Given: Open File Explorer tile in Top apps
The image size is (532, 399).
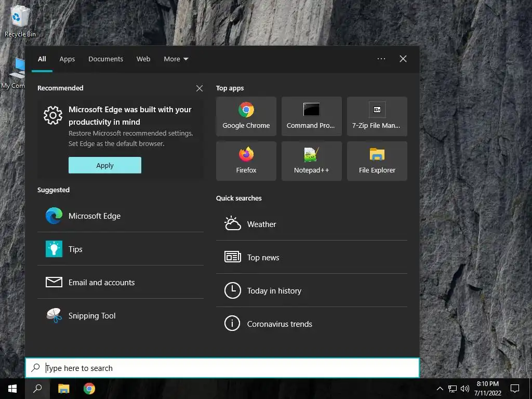Looking at the screenshot, I should pyautogui.click(x=377, y=161).
